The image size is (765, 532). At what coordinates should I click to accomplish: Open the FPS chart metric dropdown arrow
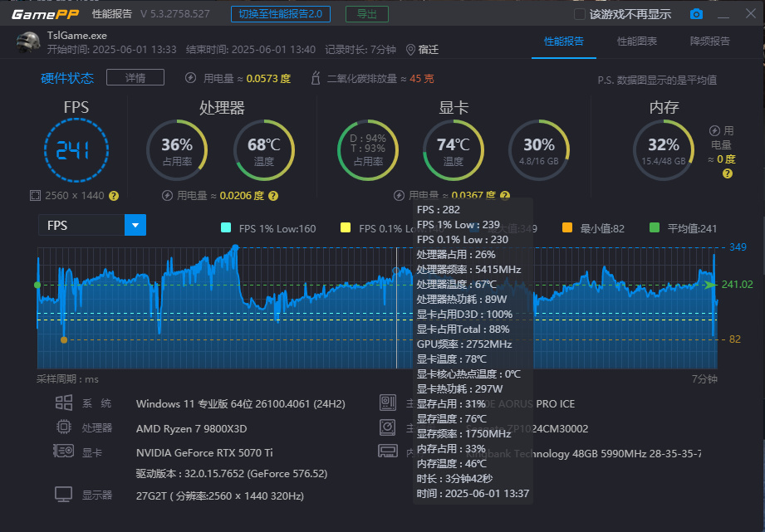point(135,225)
